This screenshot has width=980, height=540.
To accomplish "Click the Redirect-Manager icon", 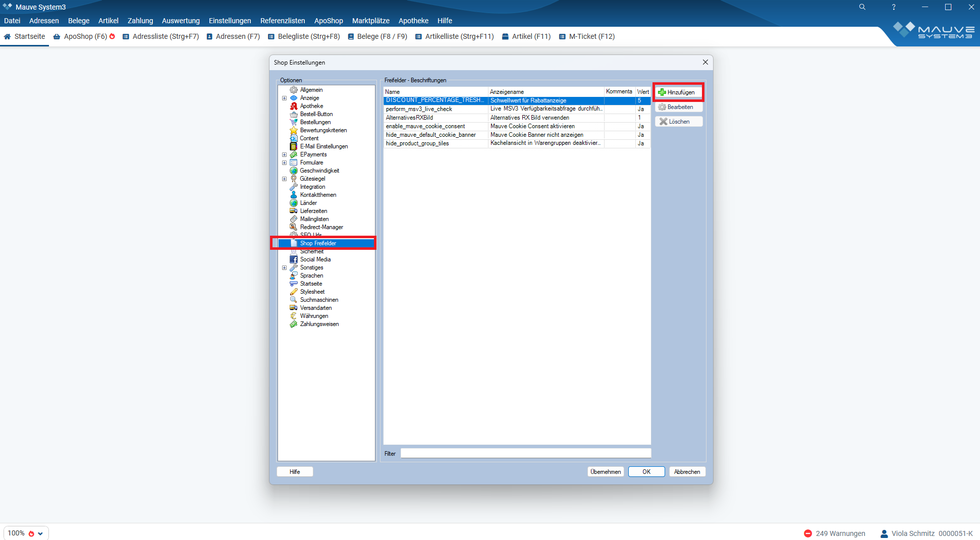I will tap(294, 227).
